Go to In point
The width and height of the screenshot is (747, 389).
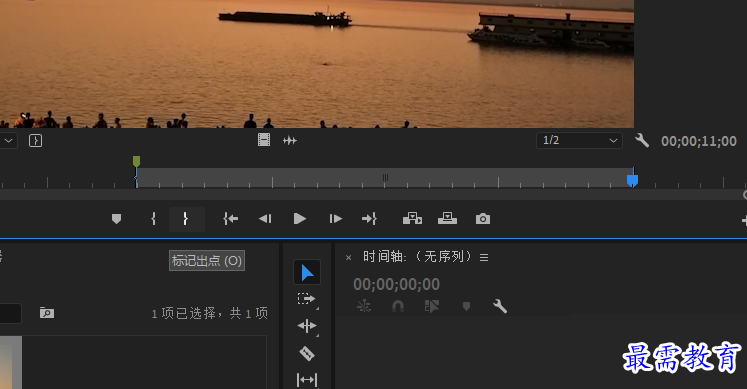tap(231, 219)
